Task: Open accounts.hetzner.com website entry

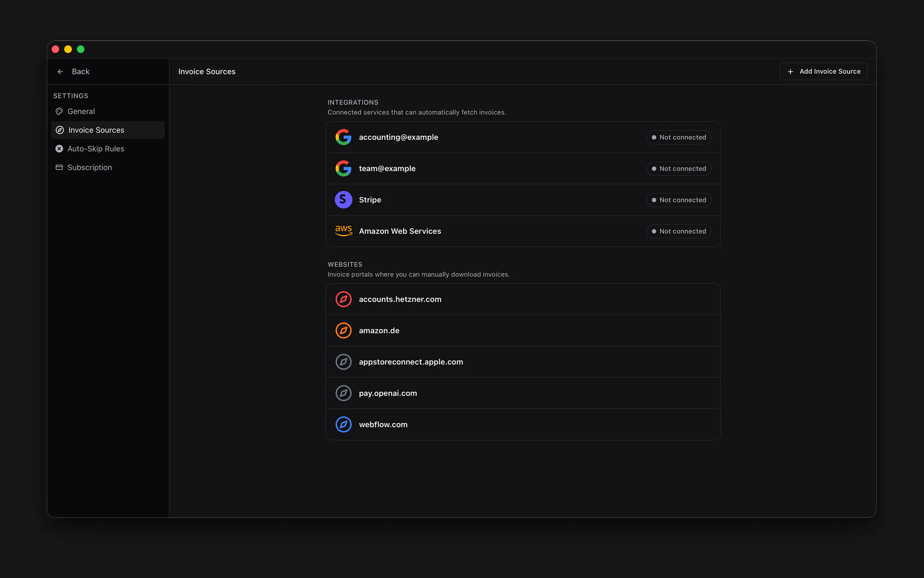Action: 523,299
